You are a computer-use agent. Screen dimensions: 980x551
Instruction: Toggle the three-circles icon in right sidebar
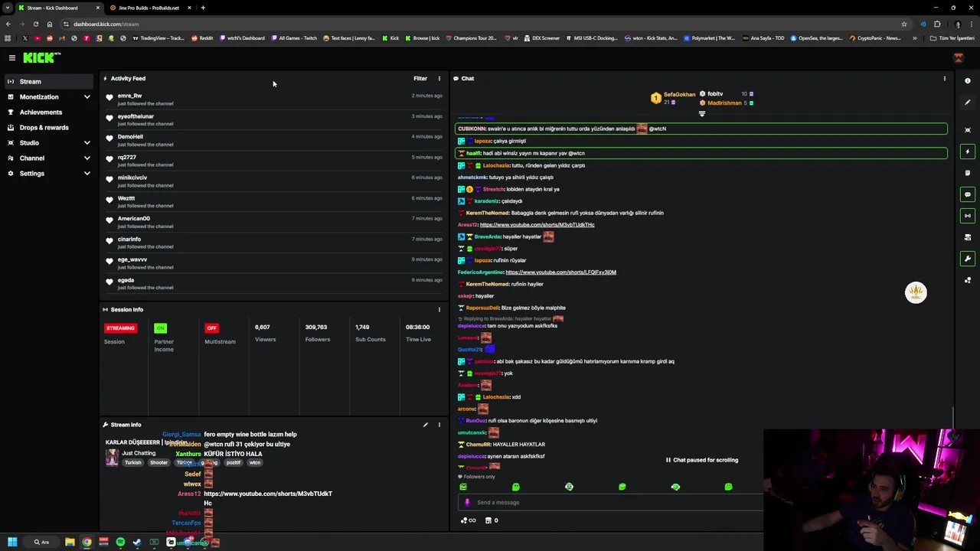968,280
